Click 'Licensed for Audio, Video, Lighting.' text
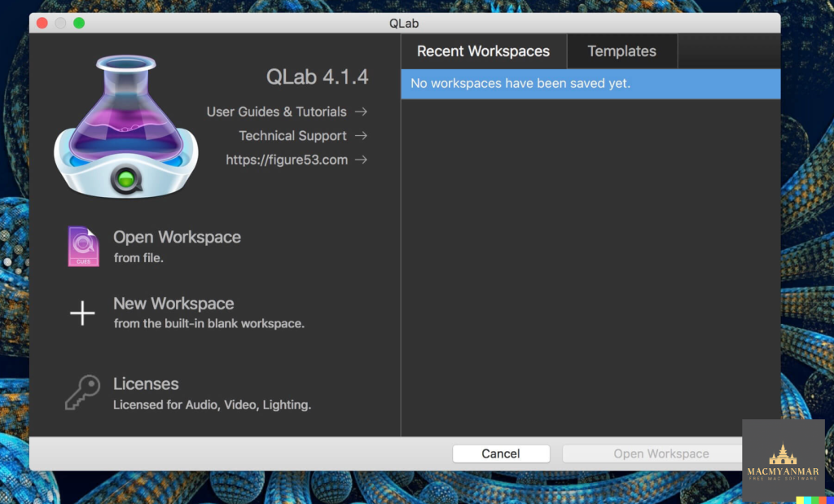834x504 pixels. click(x=213, y=405)
